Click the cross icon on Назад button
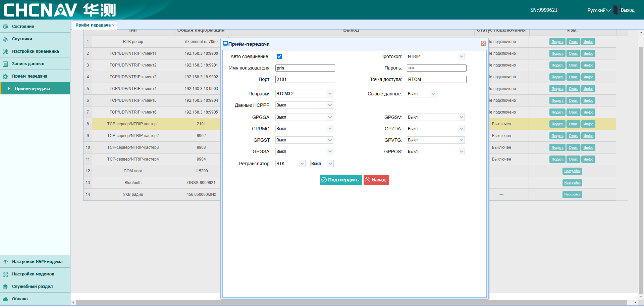 point(368,180)
